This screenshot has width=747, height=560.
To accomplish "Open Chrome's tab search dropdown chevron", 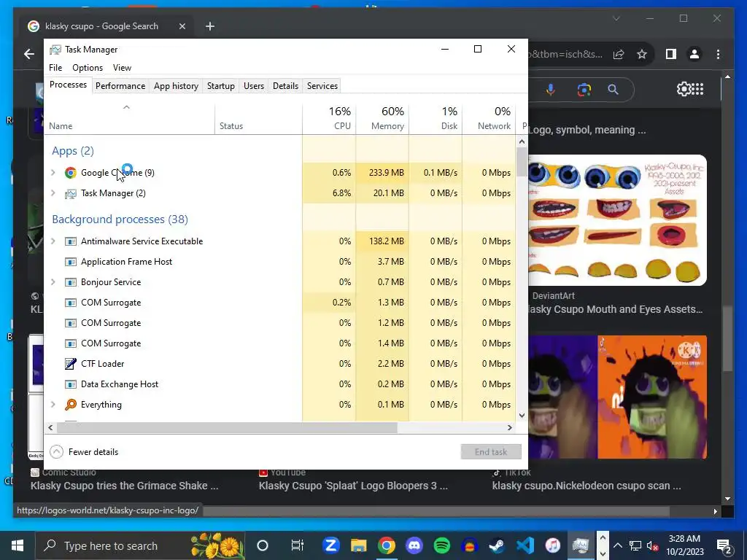I will 616,18.
